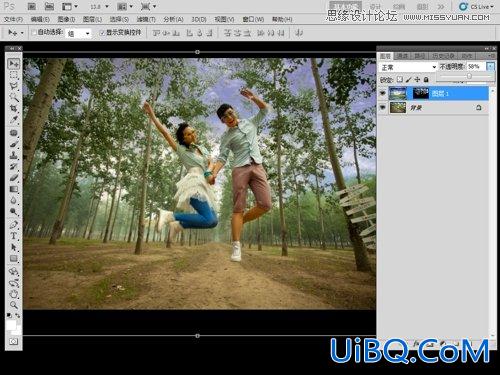The width and height of the screenshot is (500, 375).
Task: Select the Zoom magnifier tool in toolbox
Action: coord(13,305)
